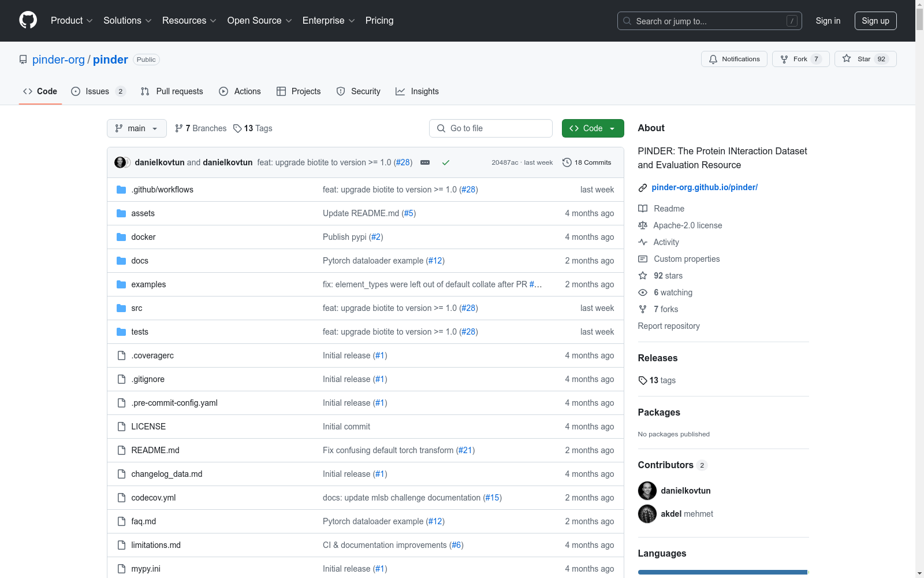924x578 pixels.
Task: Click the watching eye icon
Action: pos(643,292)
